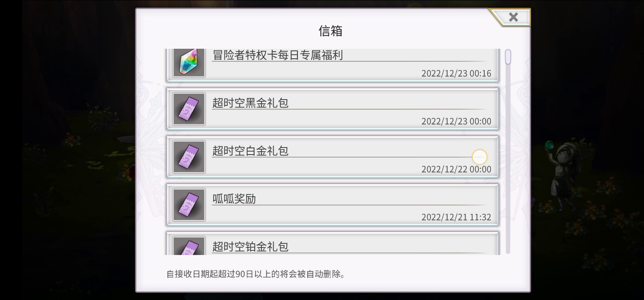
Task: Click the 2022/12/23 00:16 timestamp
Action: pyautogui.click(x=456, y=73)
